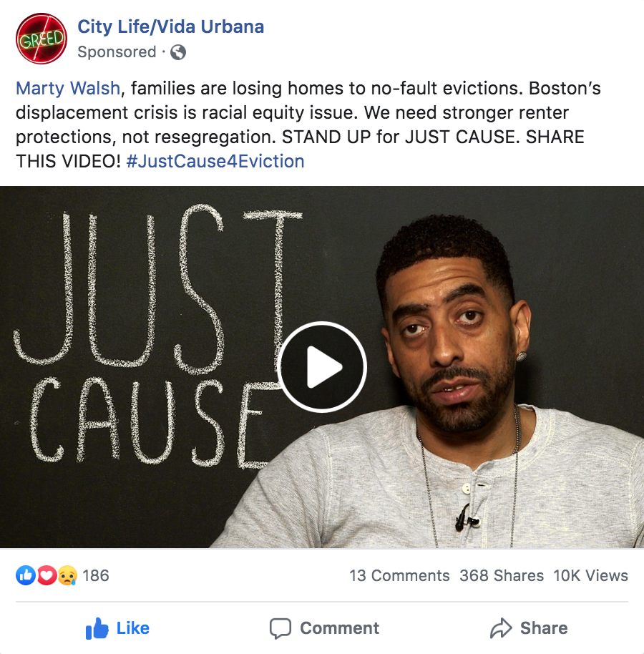Click the Sponsored label
The height and width of the screenshot is (654, 644).
click(x=117, y=52)
